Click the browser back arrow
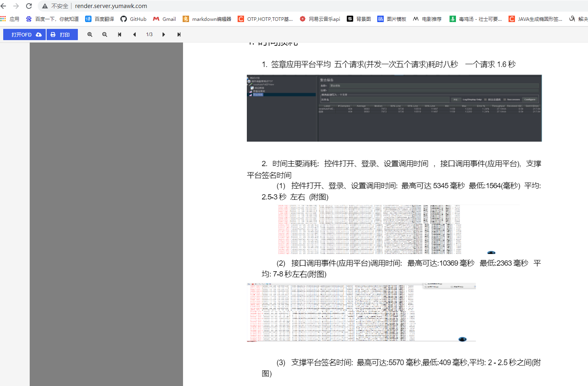The height and width of the screenshot is (386, 588). 4,6
